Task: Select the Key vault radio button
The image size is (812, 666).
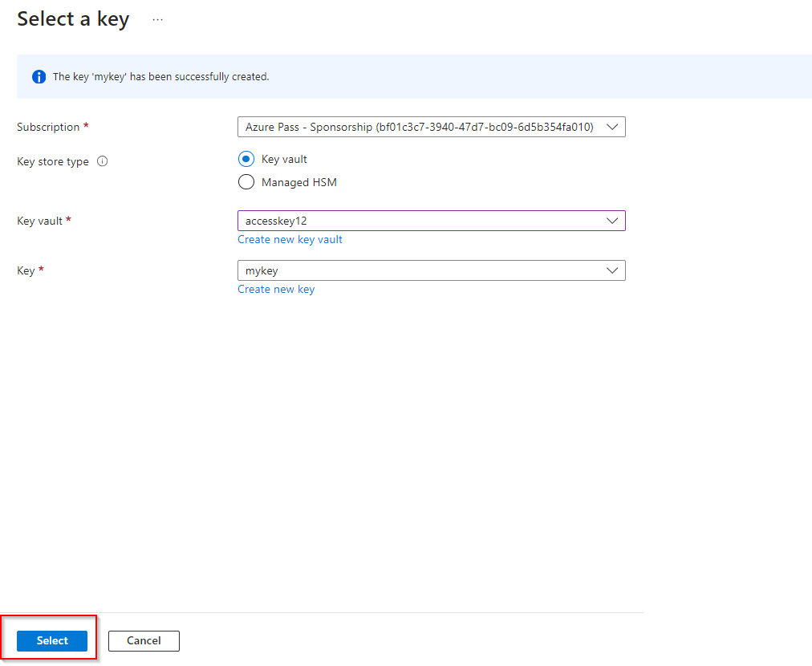Action: coord(246,159)
